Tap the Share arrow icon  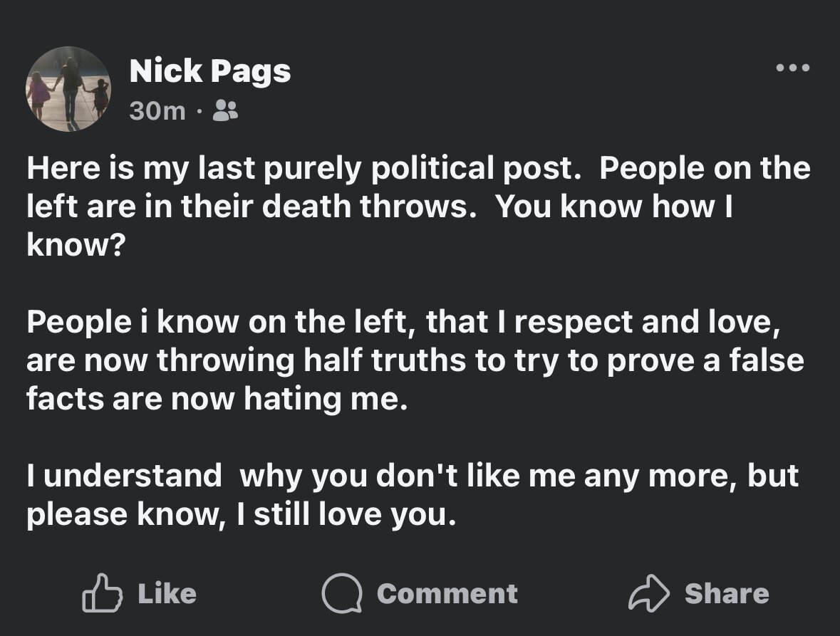tap(648, 593)
